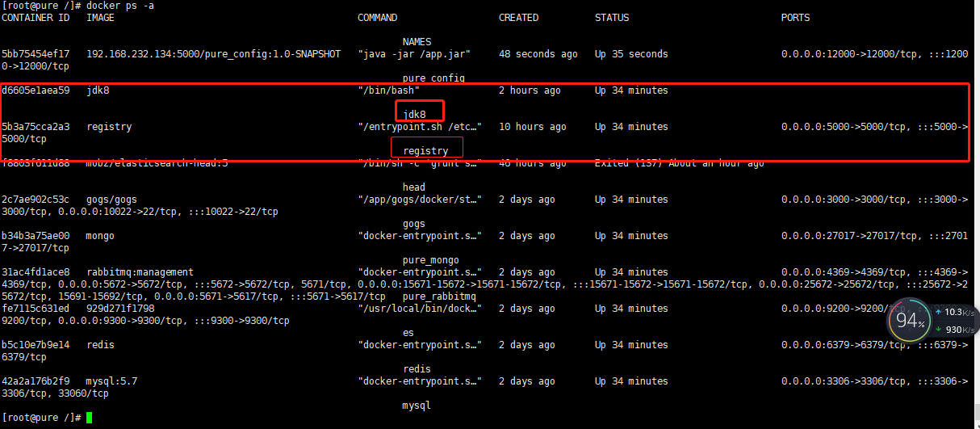This screenshot has height=429, width=980.
Task: Select the "48 seconds ago" created text
Action: pyautogui.click(x=538, y=54)
